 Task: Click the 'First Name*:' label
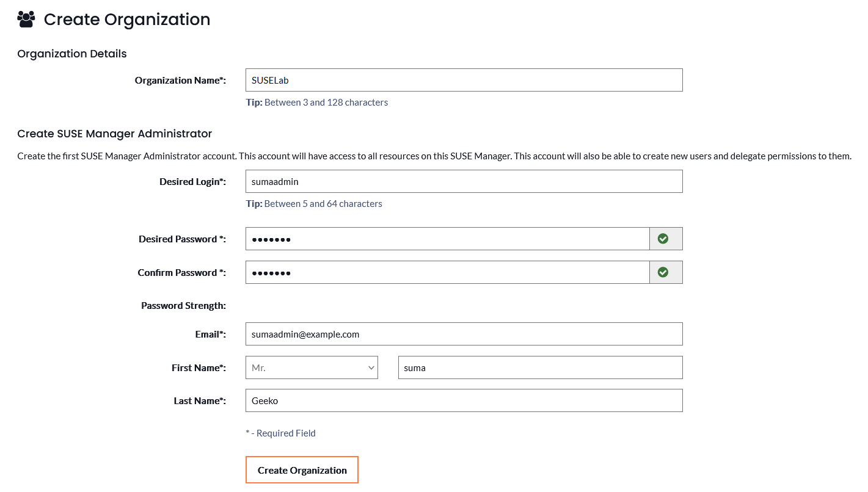(x=199, y=368)
